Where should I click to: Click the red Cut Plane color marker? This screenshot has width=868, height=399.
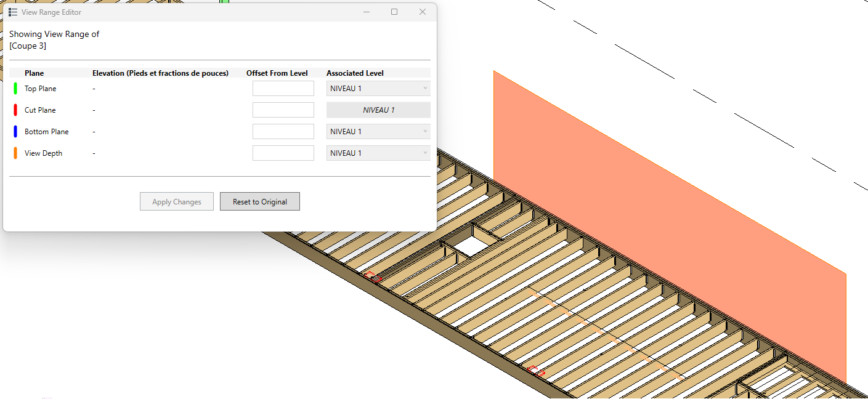[x=15, y=110]
